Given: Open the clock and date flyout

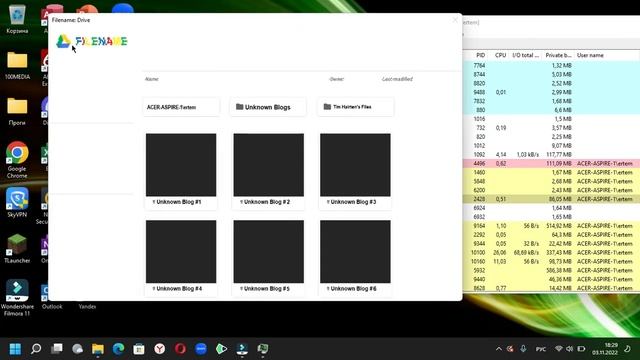Looking at the screenshot, I should 605,349.
